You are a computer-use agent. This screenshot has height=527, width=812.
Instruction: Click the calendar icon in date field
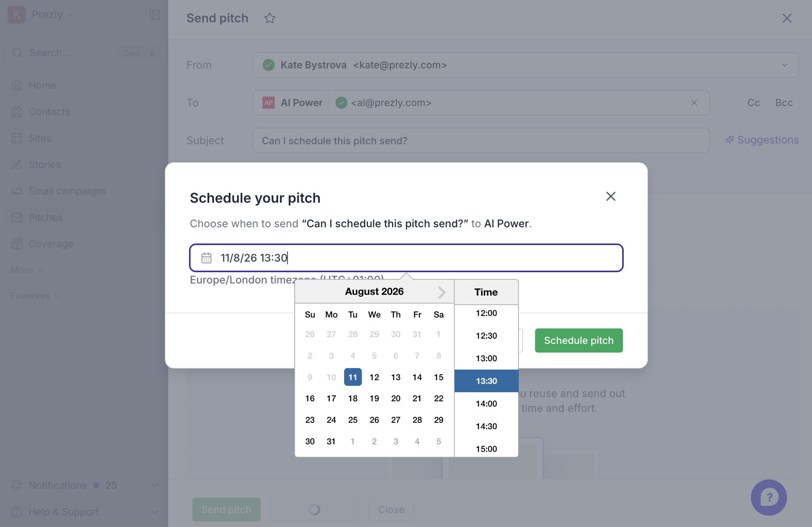click(206, 258)
